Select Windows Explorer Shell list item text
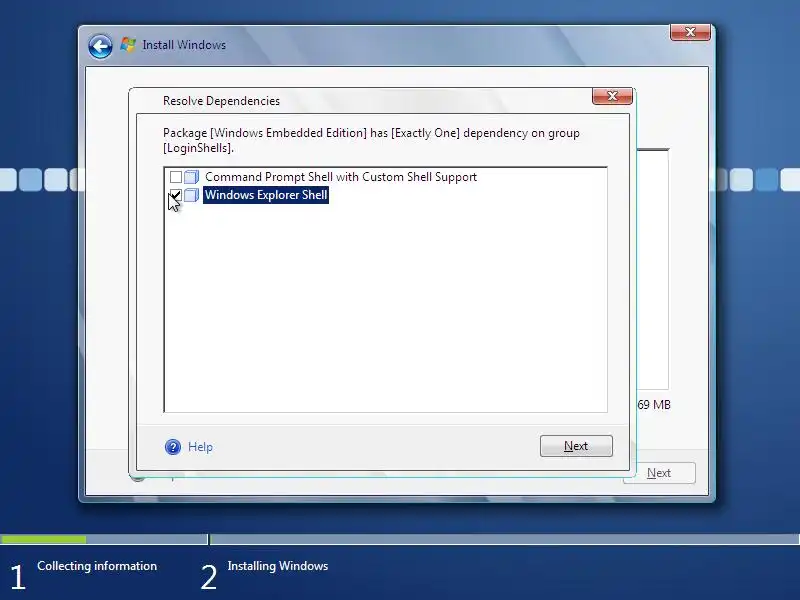 (x=266, y=195)
